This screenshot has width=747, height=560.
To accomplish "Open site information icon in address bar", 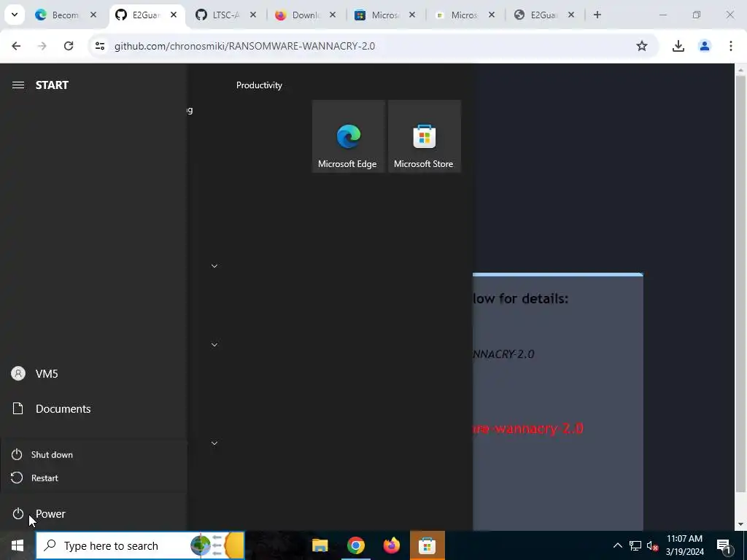I will pyautogui.click(x=99, y=46).
